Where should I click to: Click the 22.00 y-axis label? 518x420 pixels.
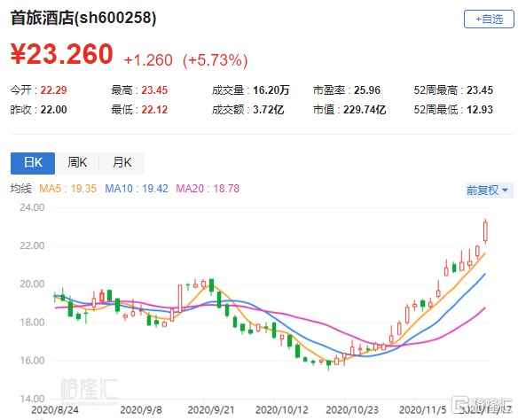point(32,245)
